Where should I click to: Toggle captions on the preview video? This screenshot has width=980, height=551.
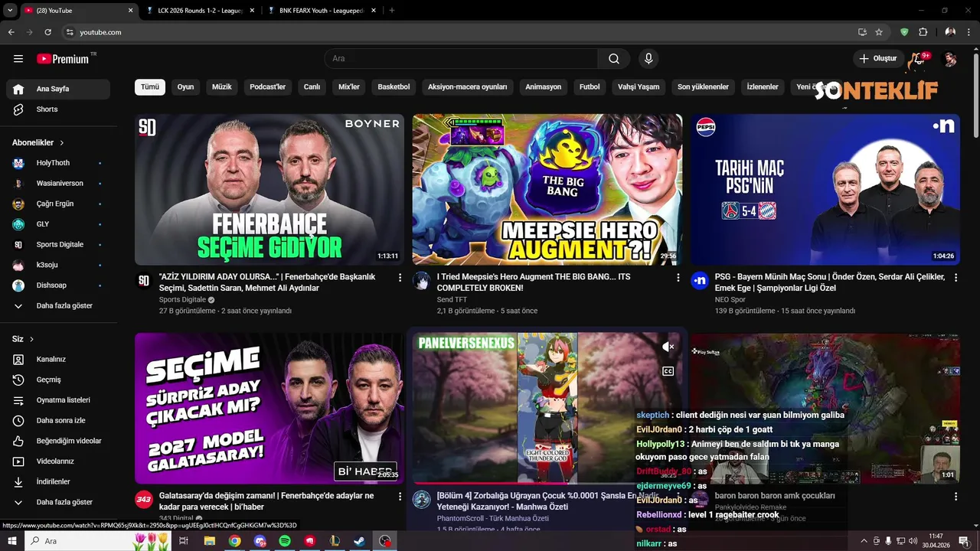(668, 371)
